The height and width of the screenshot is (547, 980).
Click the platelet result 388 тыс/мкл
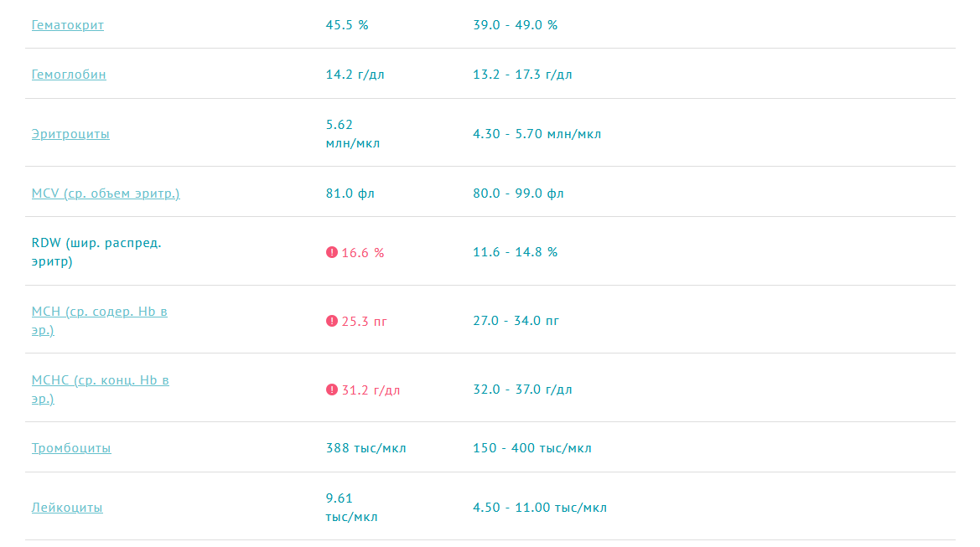tap(366, 448)
